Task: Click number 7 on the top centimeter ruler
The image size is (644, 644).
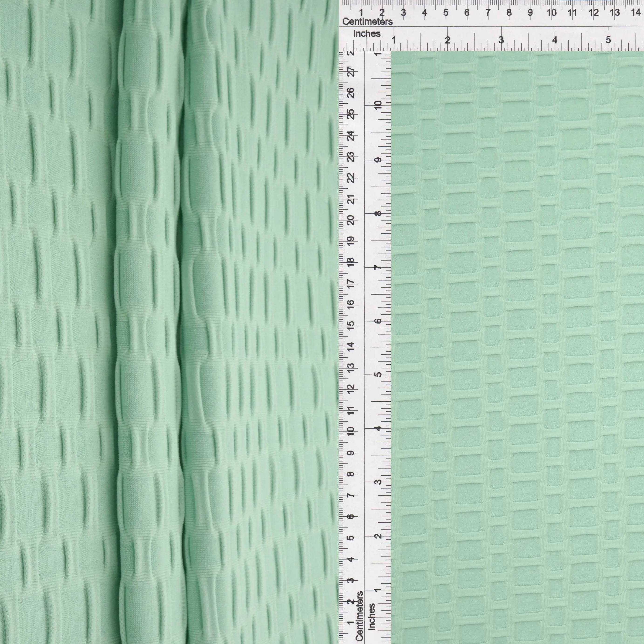Action: pyautogui.click(x=488, y=13)
